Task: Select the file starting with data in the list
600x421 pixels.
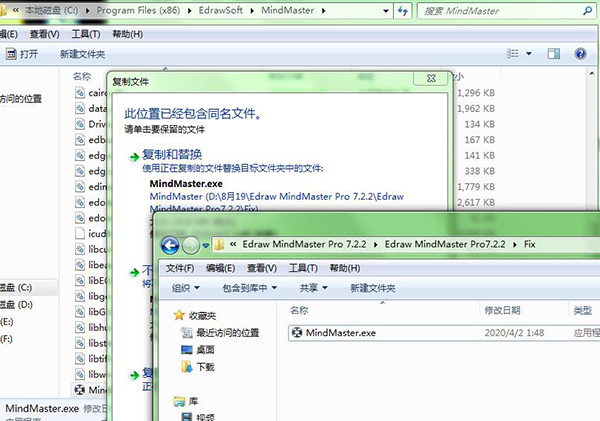Action: pos(91,109)
